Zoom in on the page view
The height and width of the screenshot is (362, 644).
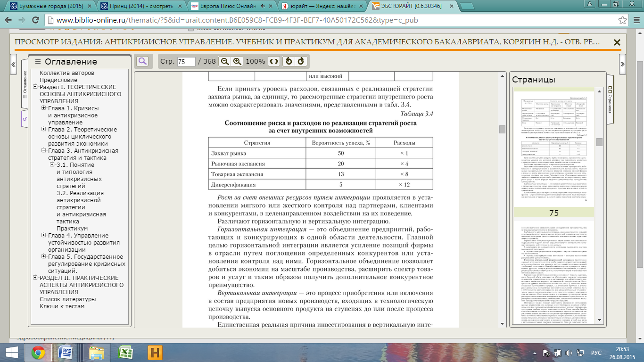click(237, 61)
